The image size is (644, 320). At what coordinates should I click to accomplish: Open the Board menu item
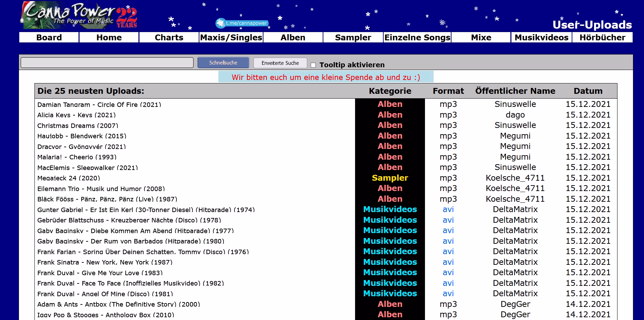49,38
